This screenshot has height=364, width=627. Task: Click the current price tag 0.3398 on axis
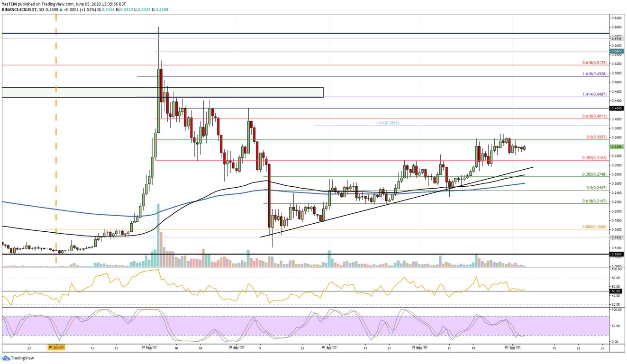(x=616, y=147)
